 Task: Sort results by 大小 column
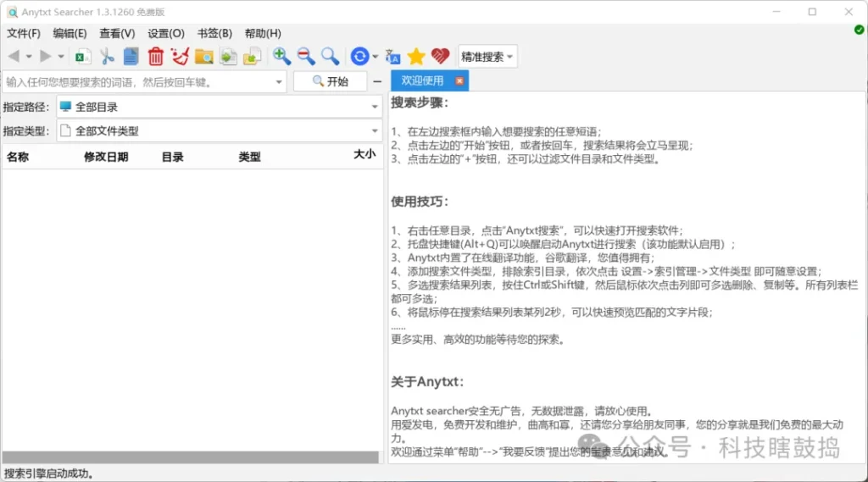(x=364, y=154)
